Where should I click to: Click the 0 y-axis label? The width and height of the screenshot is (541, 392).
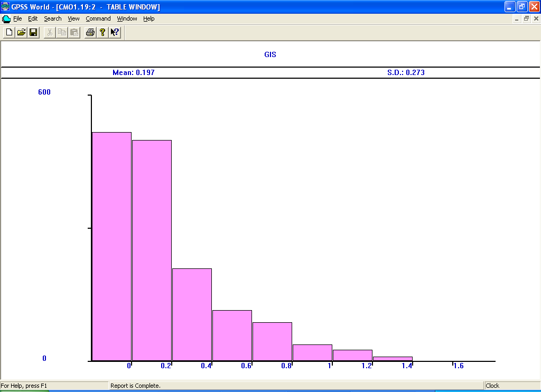pos(44,359)
